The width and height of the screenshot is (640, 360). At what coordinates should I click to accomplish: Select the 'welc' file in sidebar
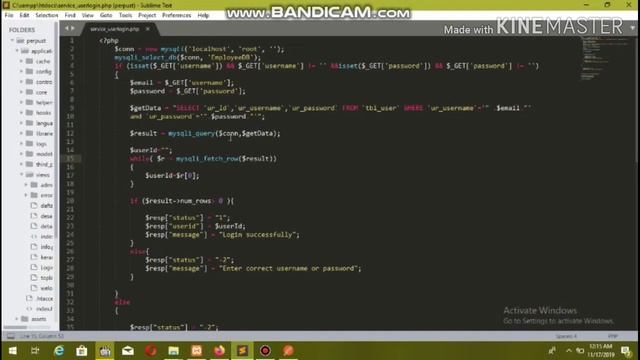46,288
